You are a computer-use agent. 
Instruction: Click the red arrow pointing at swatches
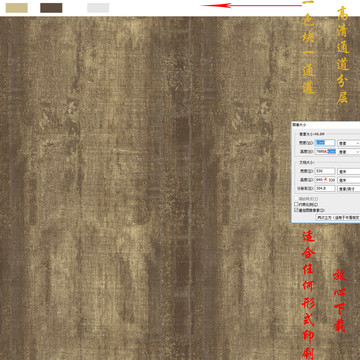point(252,5)
